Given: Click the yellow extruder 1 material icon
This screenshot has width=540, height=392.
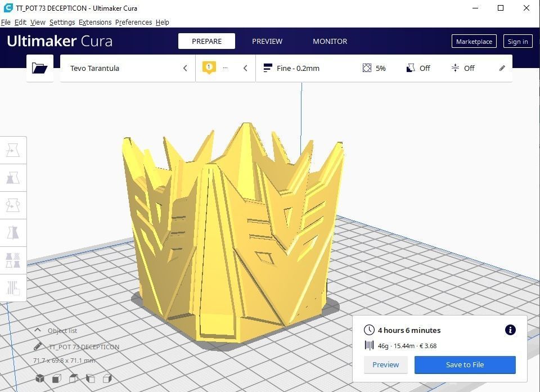Looking at the screenshot, I should (209, 67).
